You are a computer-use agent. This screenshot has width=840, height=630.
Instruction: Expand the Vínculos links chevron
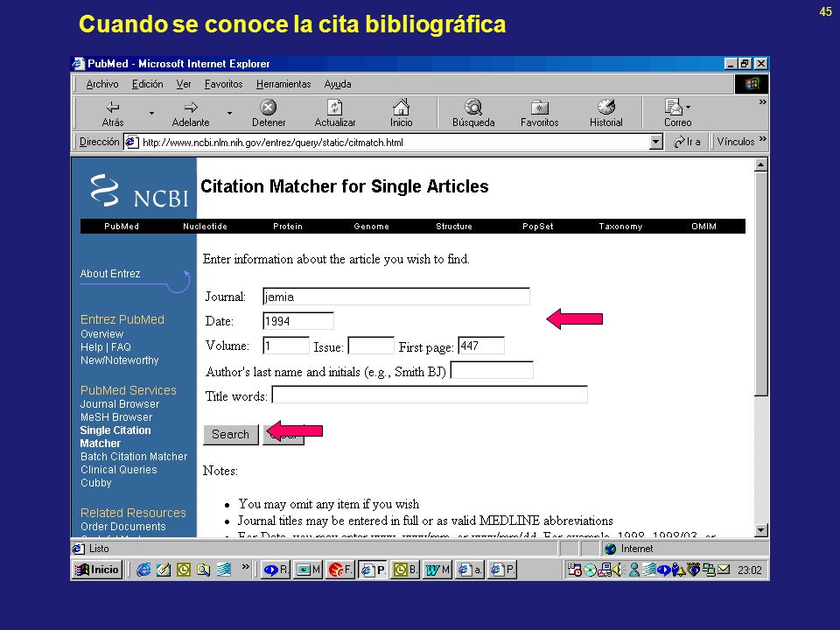pyautogui.click(x=762, y=139)
